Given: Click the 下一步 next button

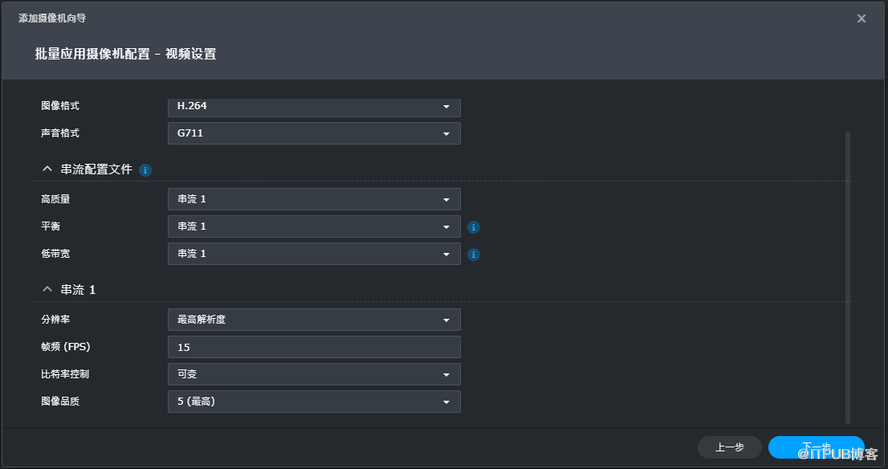Looking at the screenshot, I should pyautogui.click(x=816, y=447).
